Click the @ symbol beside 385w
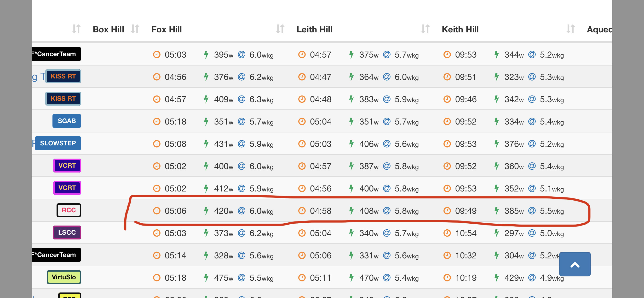 (532, 211)
